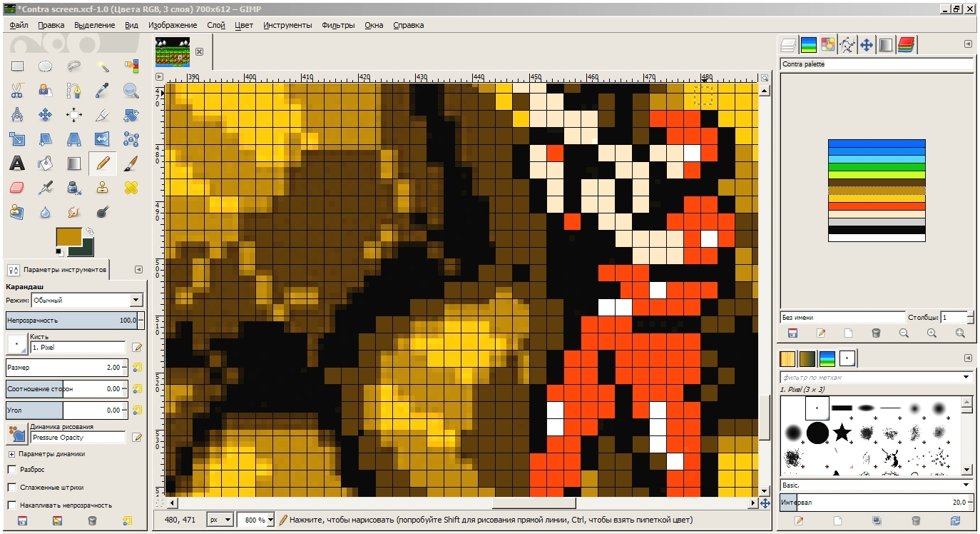
Task: Open the dynamics chooser button for Pressure Opacity
Action: (16, 435)
